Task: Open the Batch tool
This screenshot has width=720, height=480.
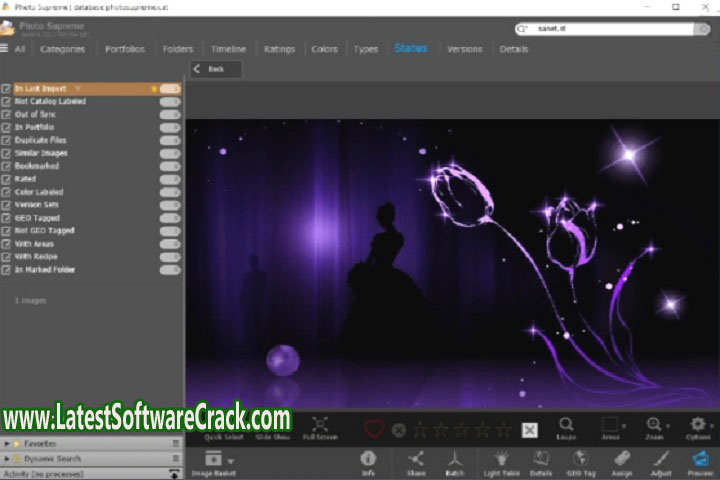Action: (455, 458)
